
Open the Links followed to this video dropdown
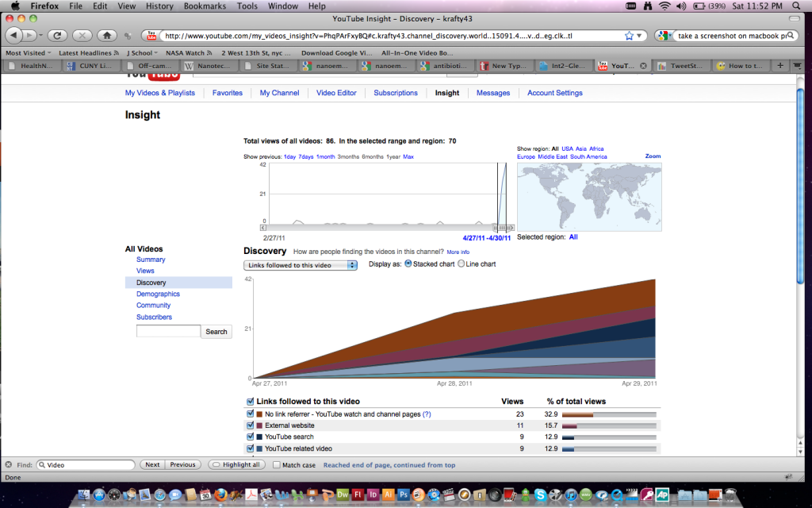[x=301, y=265]
